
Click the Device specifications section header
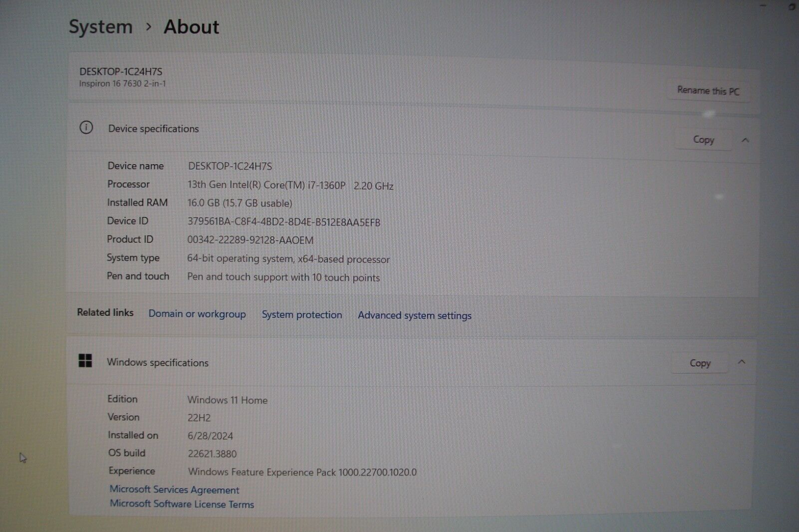pyautogui.click(x=153, y=129)
